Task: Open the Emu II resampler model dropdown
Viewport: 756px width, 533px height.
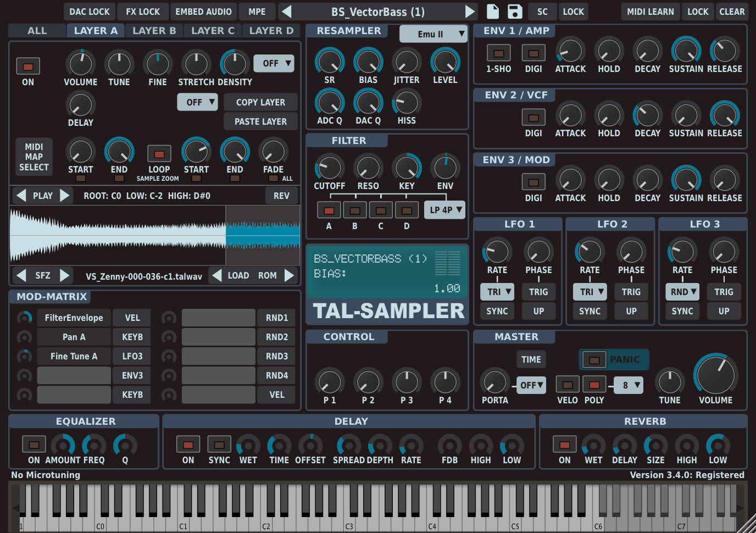Action: tap(433, 34)
